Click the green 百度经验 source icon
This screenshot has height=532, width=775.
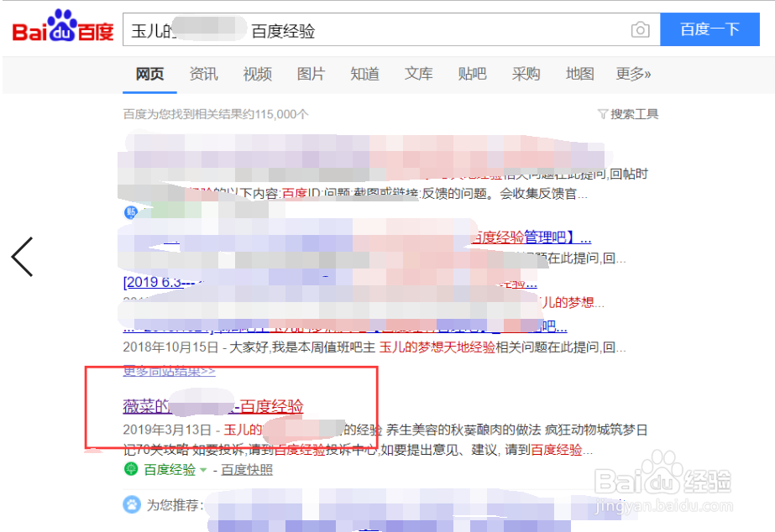(x=133, y=469)
